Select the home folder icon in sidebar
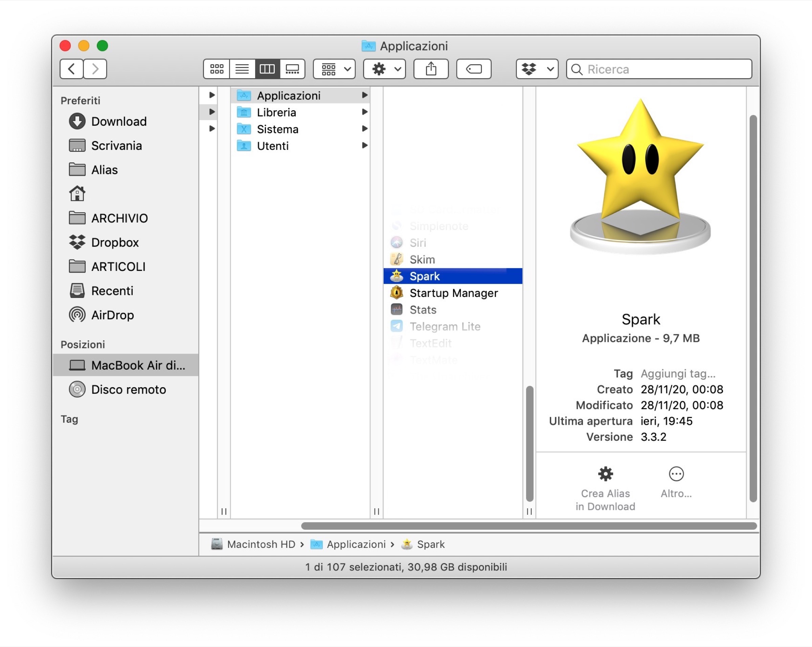Screen dimensions: 812x647 [x=77, y=194]
